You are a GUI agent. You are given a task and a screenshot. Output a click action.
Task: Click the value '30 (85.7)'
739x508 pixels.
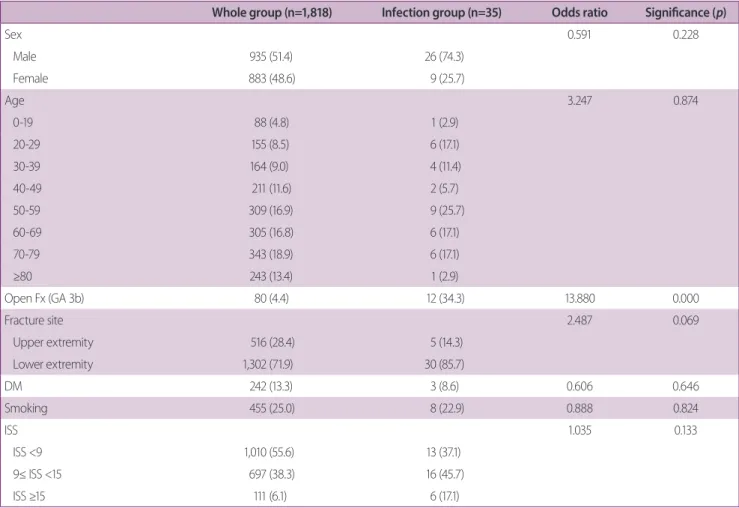(x=445, y=364)
